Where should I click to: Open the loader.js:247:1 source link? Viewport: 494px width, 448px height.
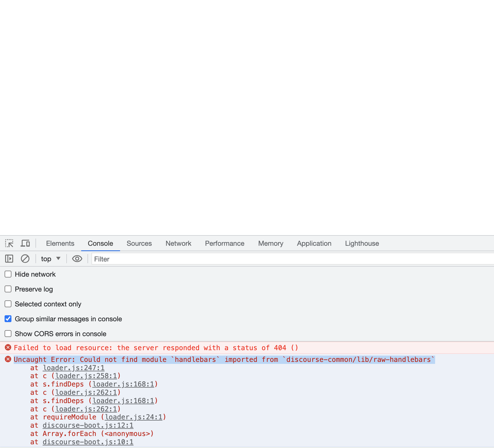point(74,368)
